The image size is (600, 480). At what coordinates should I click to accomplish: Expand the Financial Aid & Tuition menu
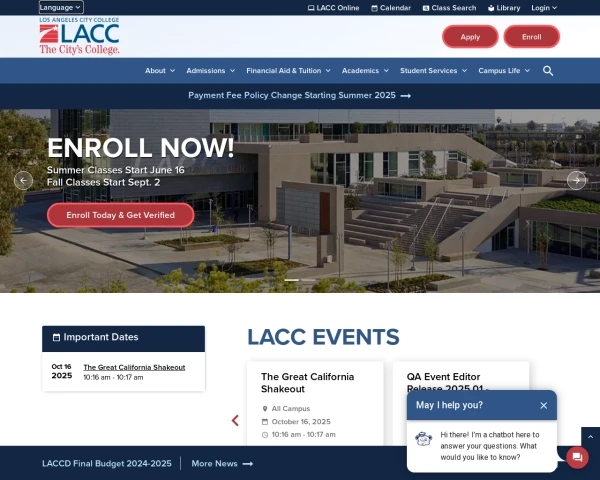click(x=288, y=70)
